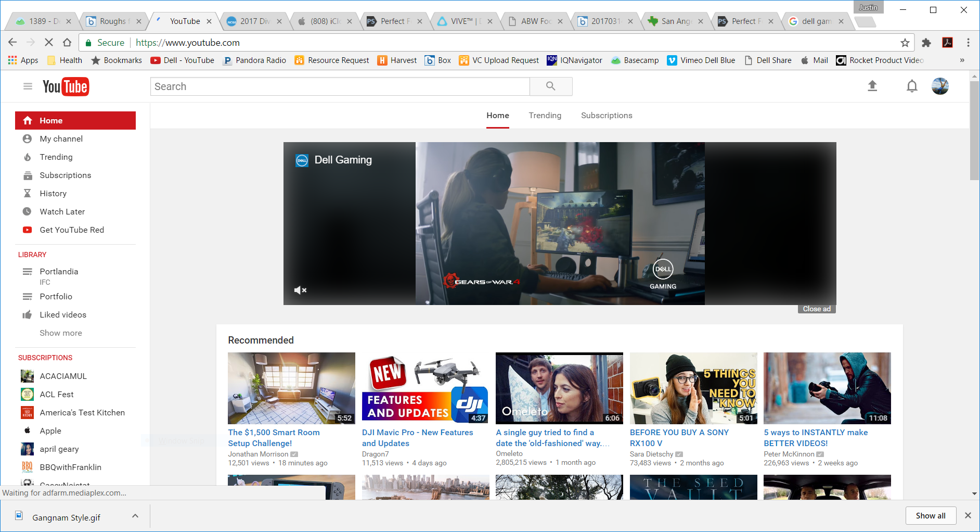Click into the YouTube search field
This screenshot has height=532, width=980.
click(340, 86)
